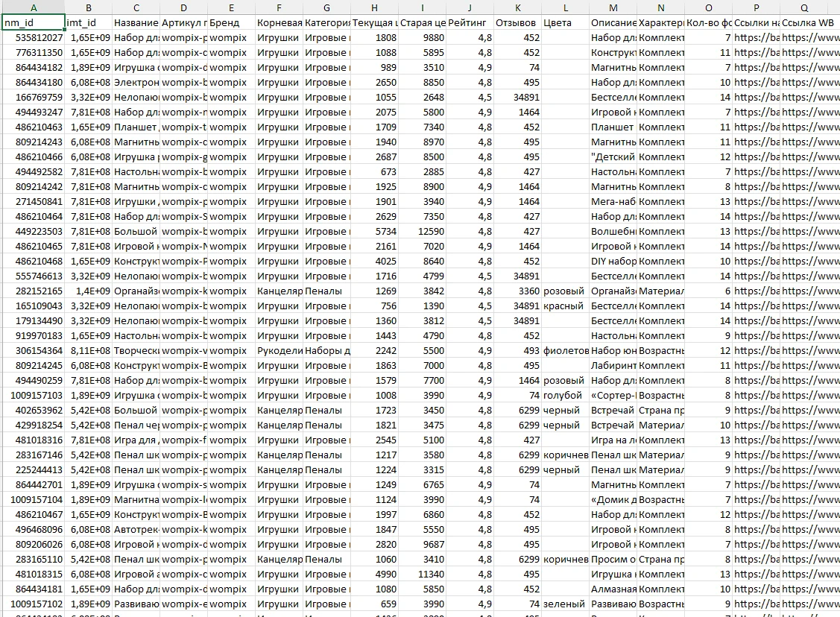The width and height of the screenshot is (840, 617).
Task: Select old price cell 9687
Action: coord(422,544)
